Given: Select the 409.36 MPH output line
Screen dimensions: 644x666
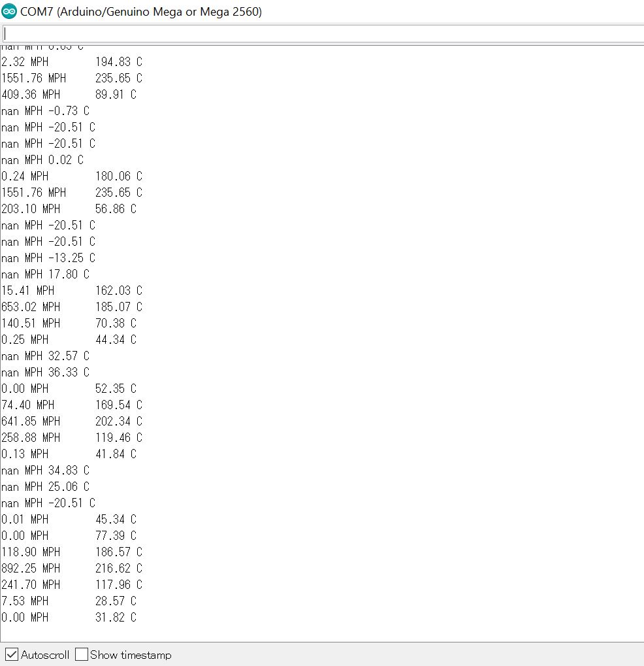Looking at the screenshot, I should click(69, 94).
